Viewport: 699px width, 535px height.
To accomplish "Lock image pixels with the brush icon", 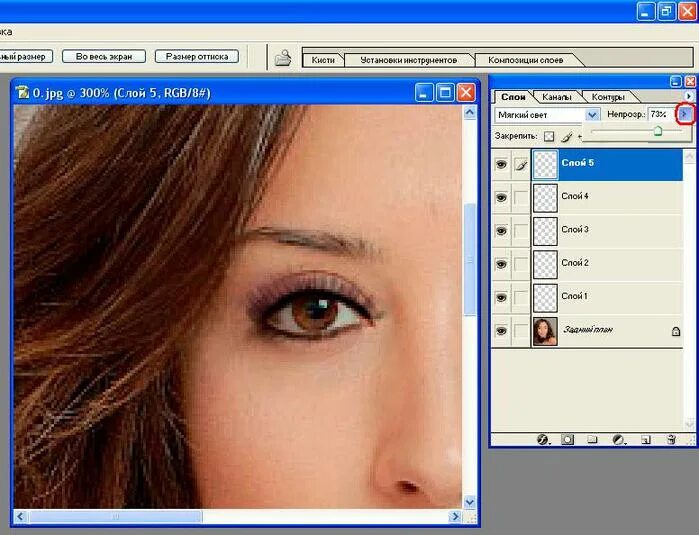I will [x=567, y=136].
